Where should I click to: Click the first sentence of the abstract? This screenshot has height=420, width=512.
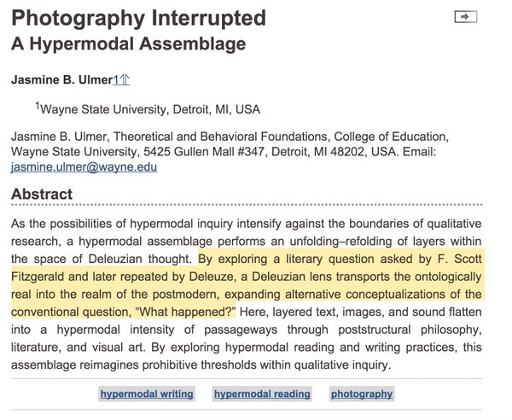pyautogui.click(x=247, y=242)
